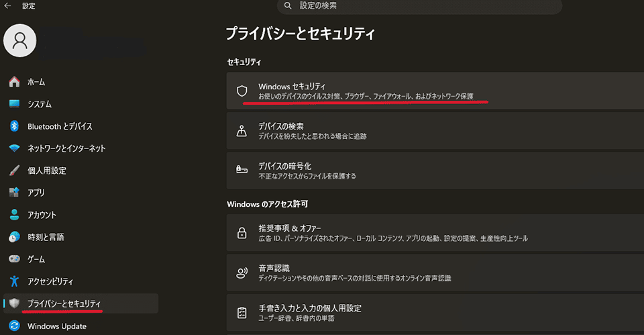Select プライバシーとセキュリティ in sidebar
The height and width of the screenshot is (335, 644).
81,303
